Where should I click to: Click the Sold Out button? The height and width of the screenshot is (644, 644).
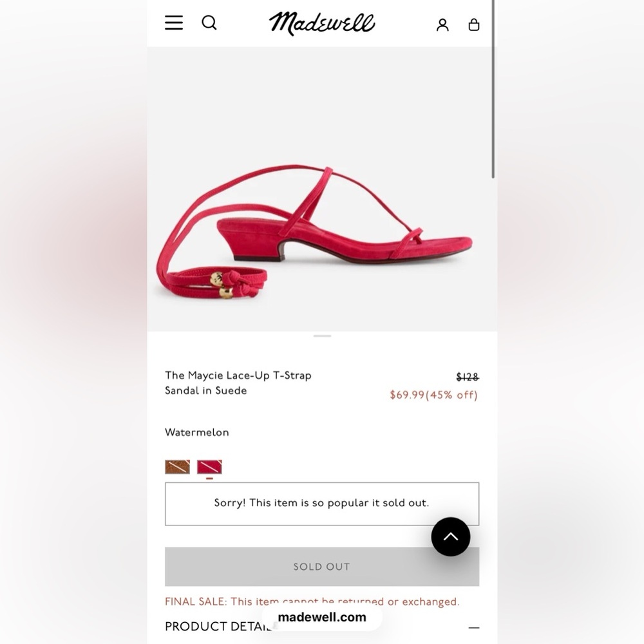(322, 566)
